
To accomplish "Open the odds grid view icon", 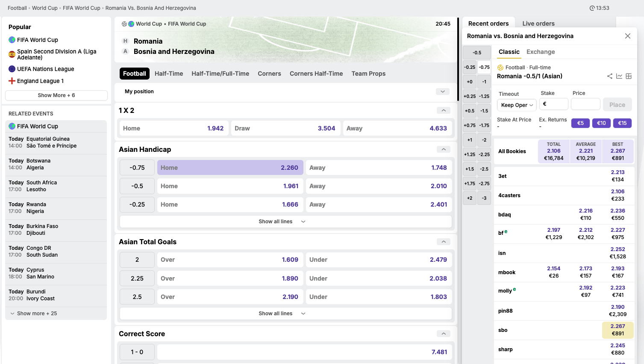I will [629, 76].
